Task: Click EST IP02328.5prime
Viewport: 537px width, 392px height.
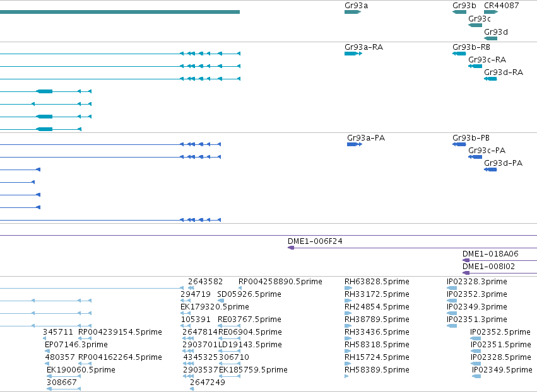Action: tap(500, 357)
